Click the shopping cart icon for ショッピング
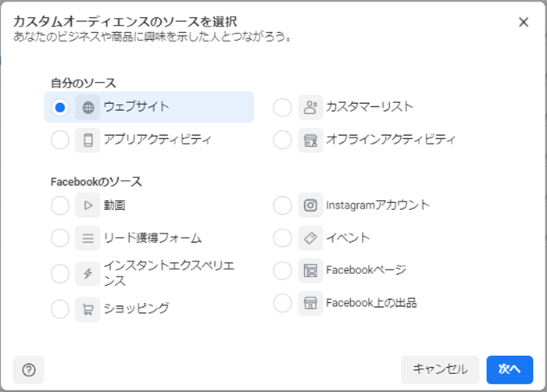Image resolution: width=547 pixels, height=392 pixels. (88, 309)
